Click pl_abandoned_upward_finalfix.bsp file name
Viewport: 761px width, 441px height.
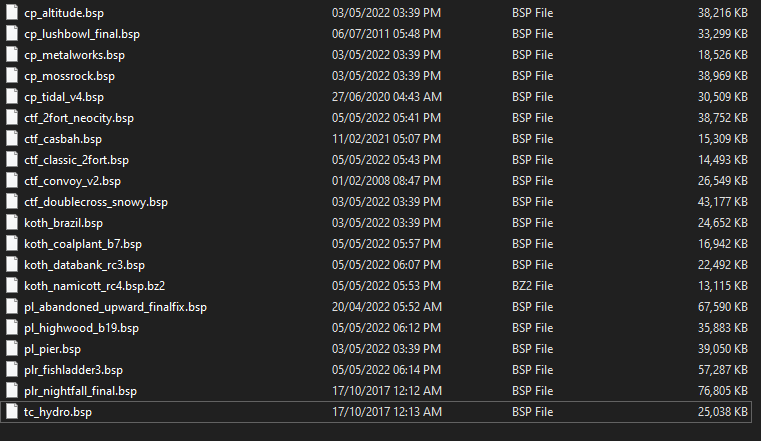click(116, 307)
